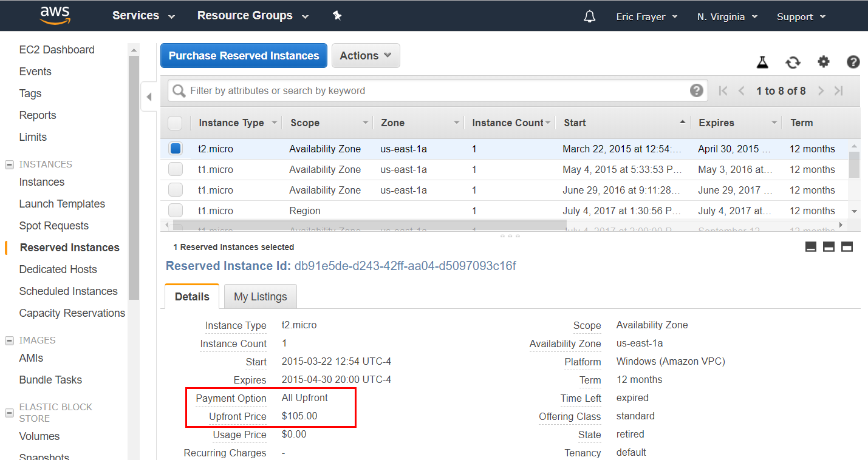Open Instance Type column filter arrow

tap(274, 123)
